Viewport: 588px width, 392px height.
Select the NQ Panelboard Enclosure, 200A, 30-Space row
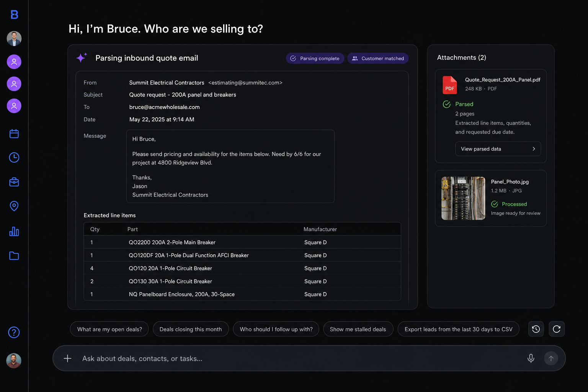[x=242, y=294]
